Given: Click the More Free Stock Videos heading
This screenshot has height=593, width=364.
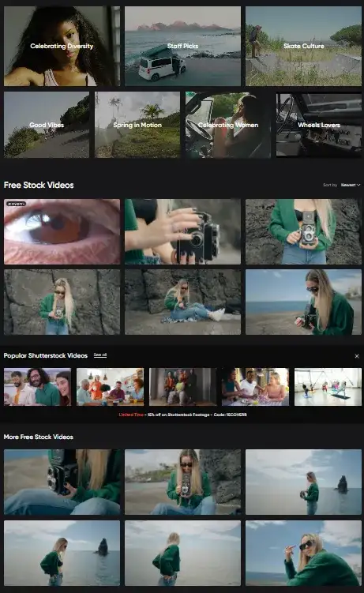Looking at the screenshot, I should point(38,437).
